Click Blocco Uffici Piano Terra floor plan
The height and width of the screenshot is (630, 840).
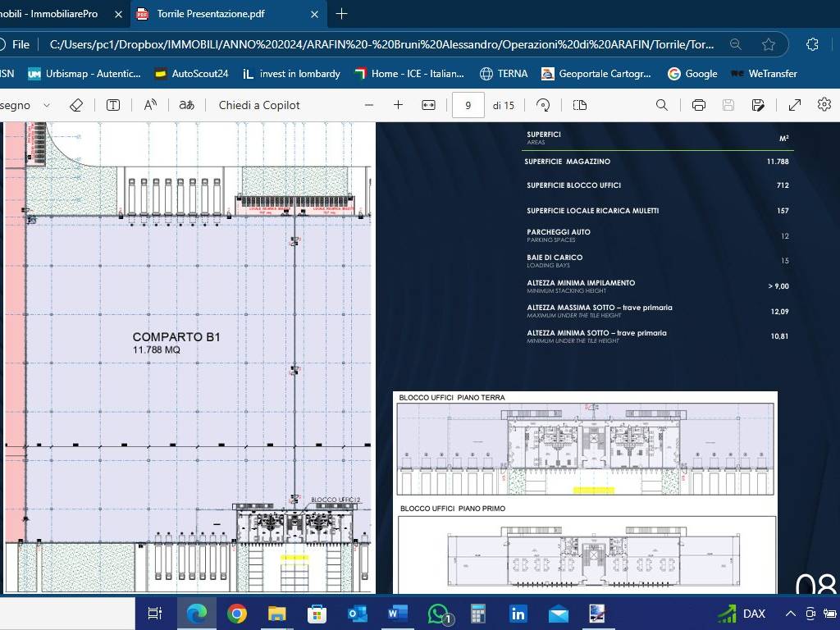585,449
